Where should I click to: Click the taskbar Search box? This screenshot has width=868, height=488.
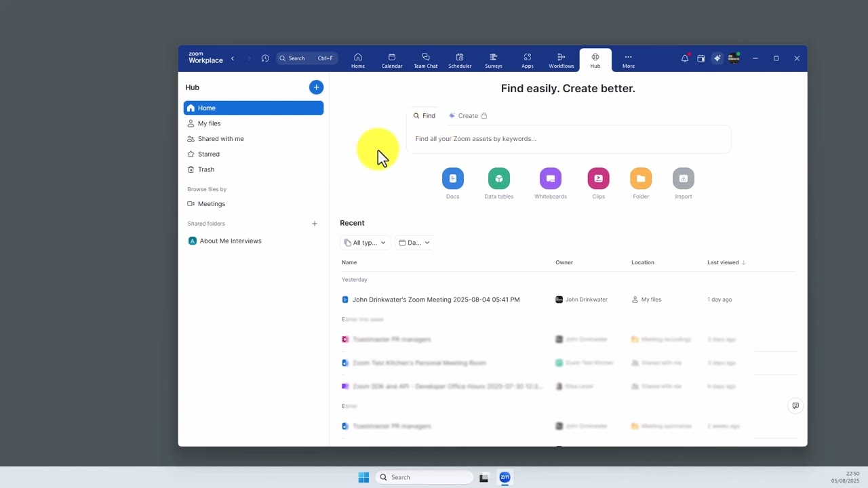[424, 477]
